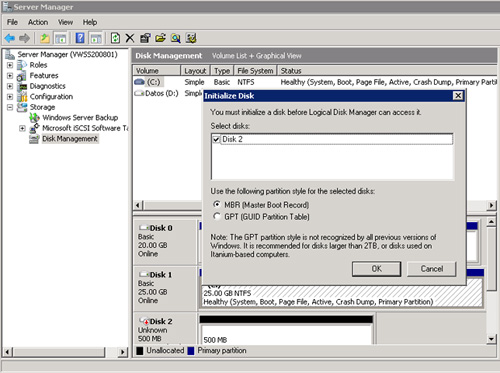The width and height of the screenshot is (500, 373).
Task: Open the Action menu
Action: coord(38,22)
